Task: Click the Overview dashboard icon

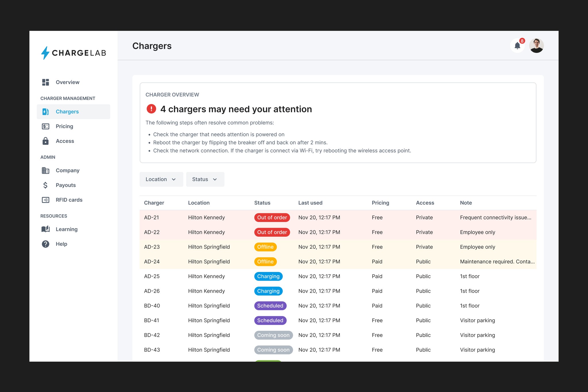Action: click(x=45, y=82)
